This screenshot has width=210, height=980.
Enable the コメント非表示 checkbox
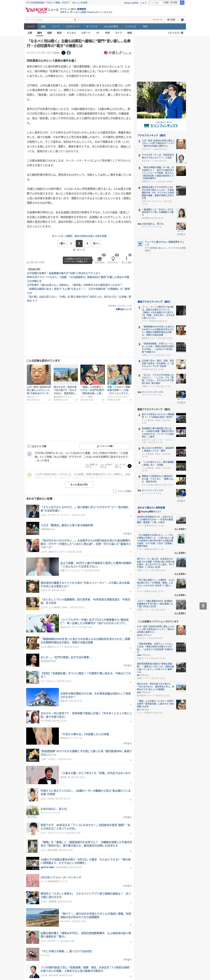115,491
